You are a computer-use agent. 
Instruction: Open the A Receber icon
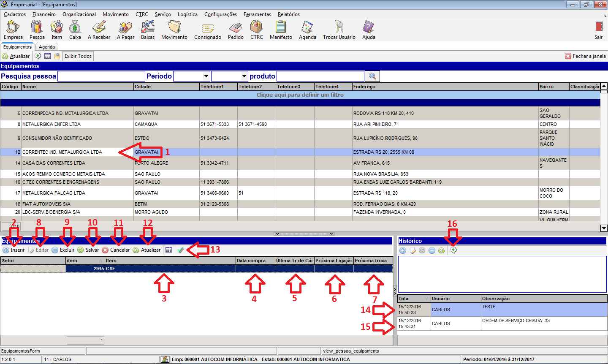[x=99, y=27]
